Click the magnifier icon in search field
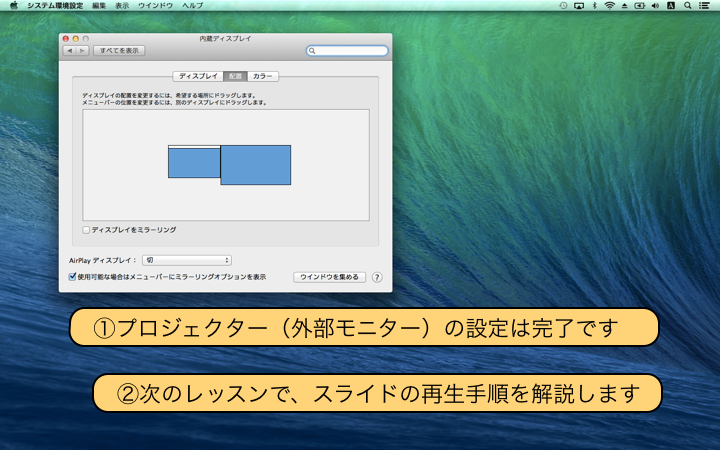The image size is (720, 450). pyautogui.click(x=312, y=51)
